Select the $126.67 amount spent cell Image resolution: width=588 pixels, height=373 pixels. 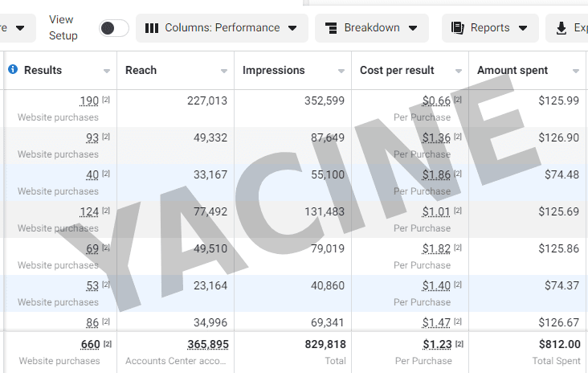coord(559,322)
